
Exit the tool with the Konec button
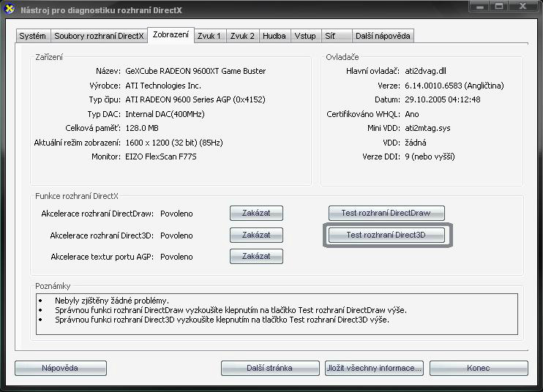478,368
